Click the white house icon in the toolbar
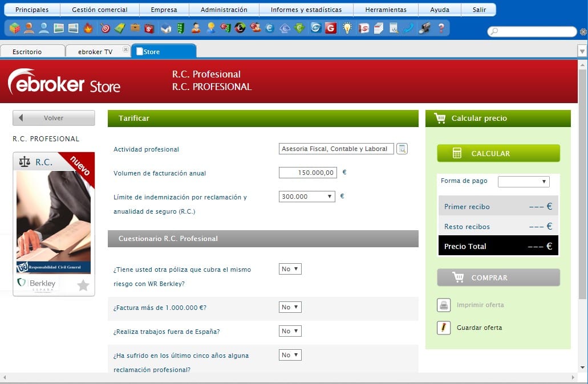The image size is (588, 384). click(x=166, y=28)
